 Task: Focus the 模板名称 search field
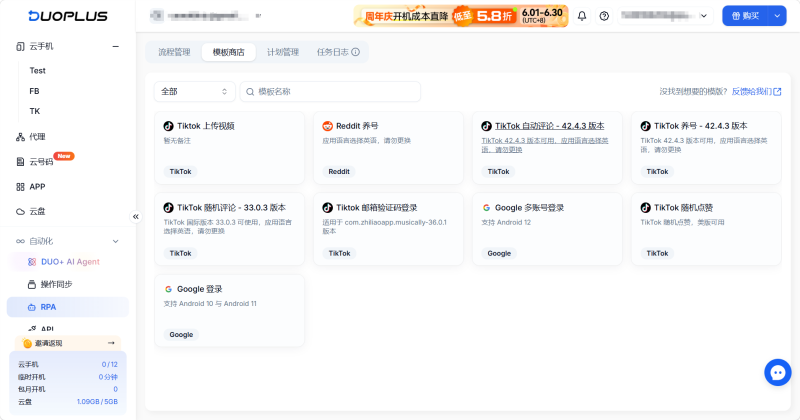[330, 92]
